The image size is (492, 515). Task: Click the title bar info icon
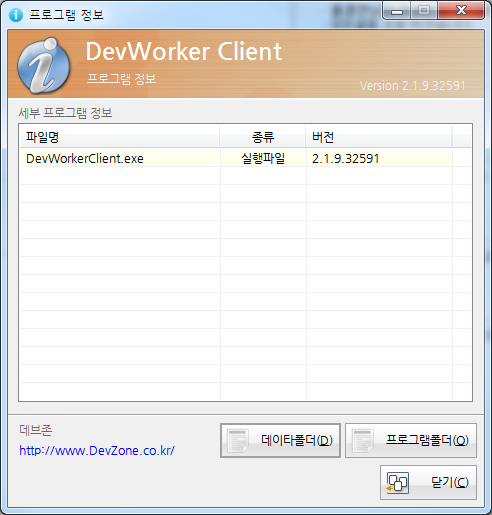16,15
